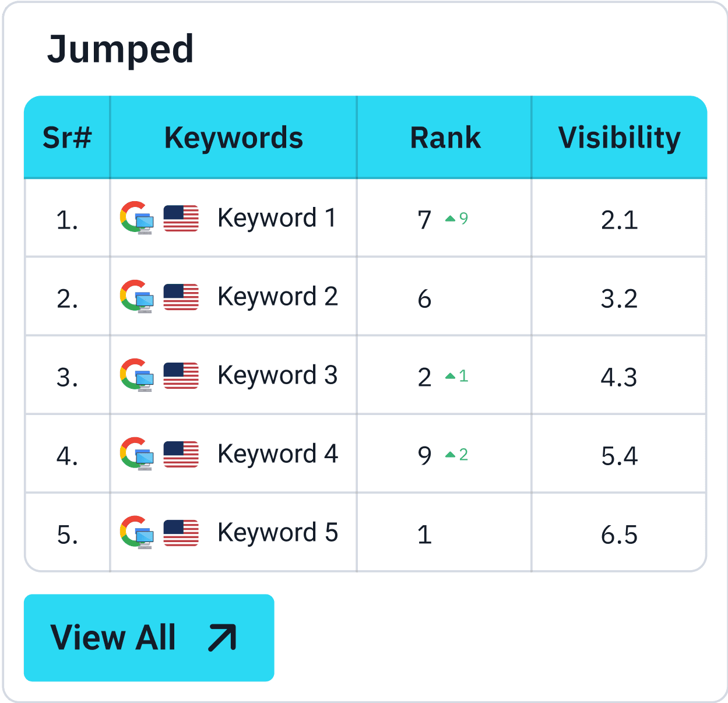Click the Google desktop icon for Keyword 2

137,297
